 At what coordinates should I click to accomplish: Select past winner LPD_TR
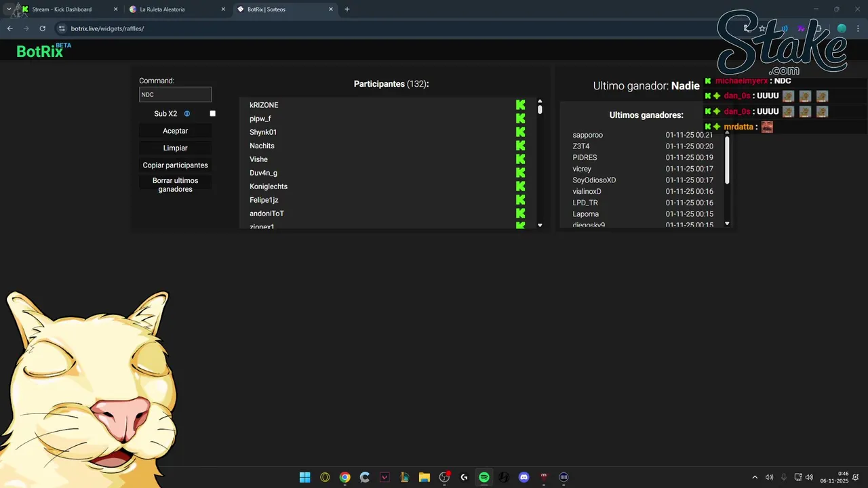coord(585,203)
